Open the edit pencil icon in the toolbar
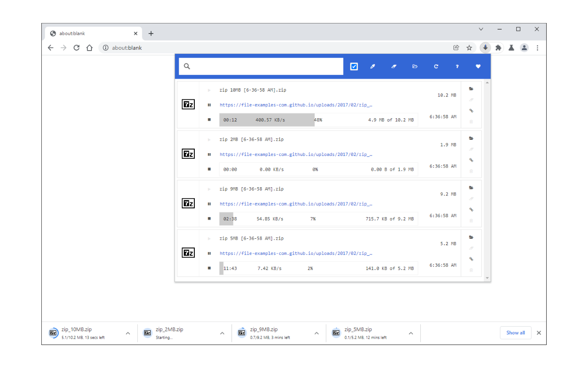 click(x=373, y=66)
